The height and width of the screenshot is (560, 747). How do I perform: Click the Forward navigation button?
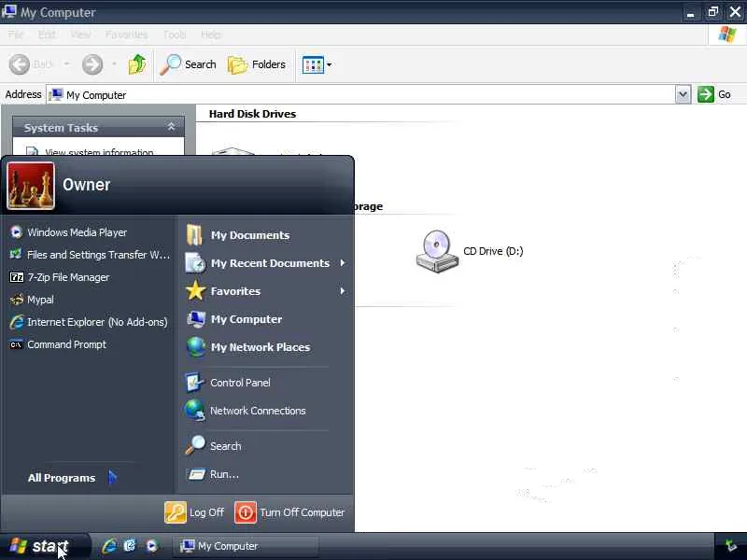pos(92,64)
